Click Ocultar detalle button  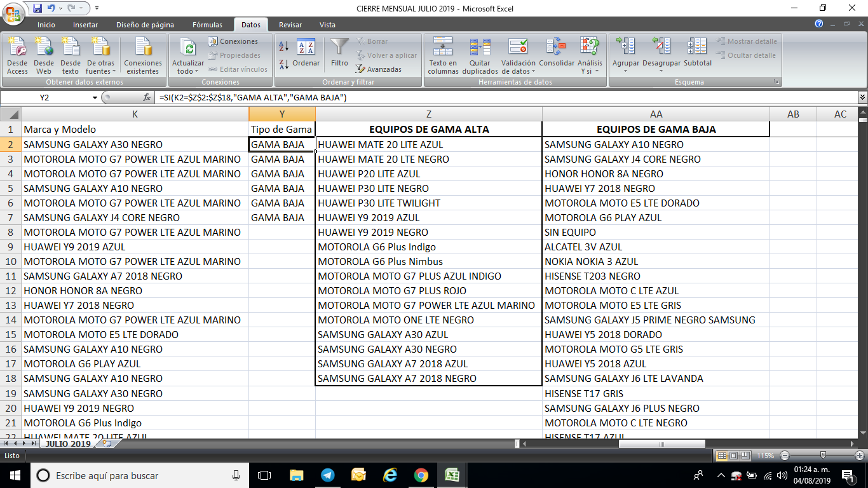746,55
